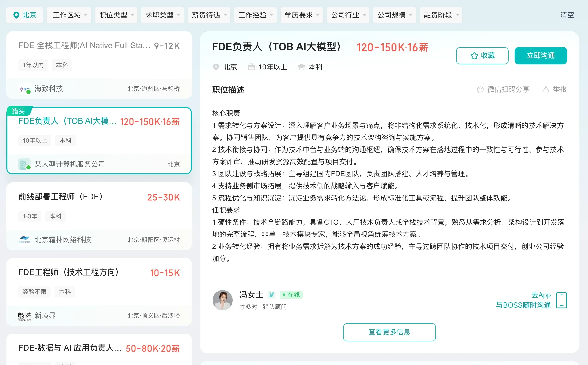Select the FDE工程师（技术工程方向）job card

[x=99, y=292]
